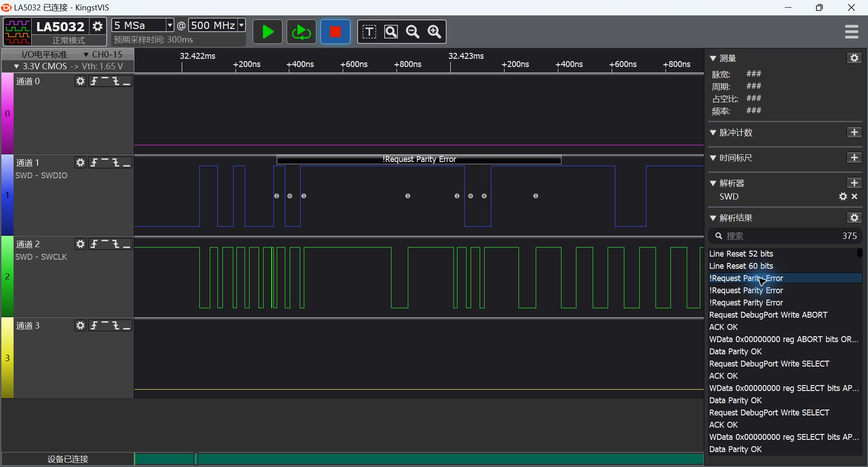Collapse the 脉冲计数 section
The width and height of the screenshot is (868, 467).
pos(713,133)
